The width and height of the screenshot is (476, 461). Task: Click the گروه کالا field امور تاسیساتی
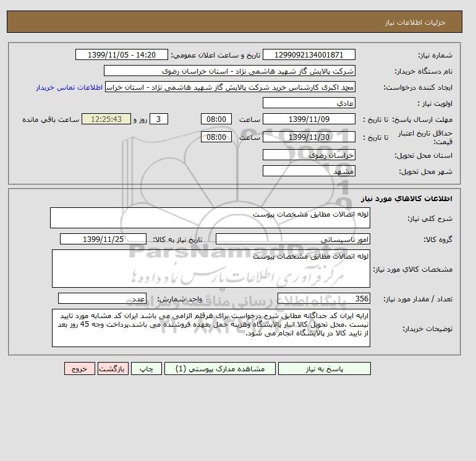coord(292,239)
